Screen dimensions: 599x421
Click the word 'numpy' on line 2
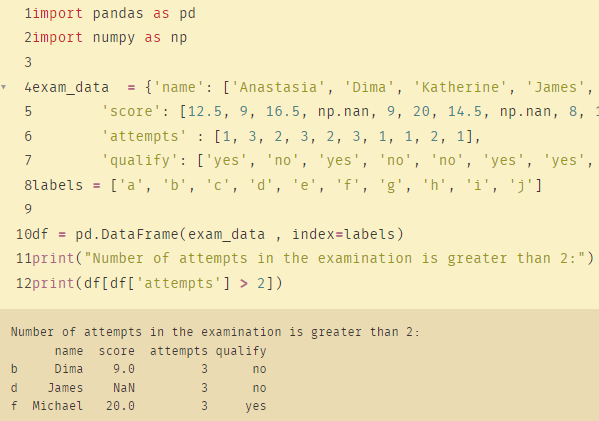pyautogui.click(x=114, y=38)
